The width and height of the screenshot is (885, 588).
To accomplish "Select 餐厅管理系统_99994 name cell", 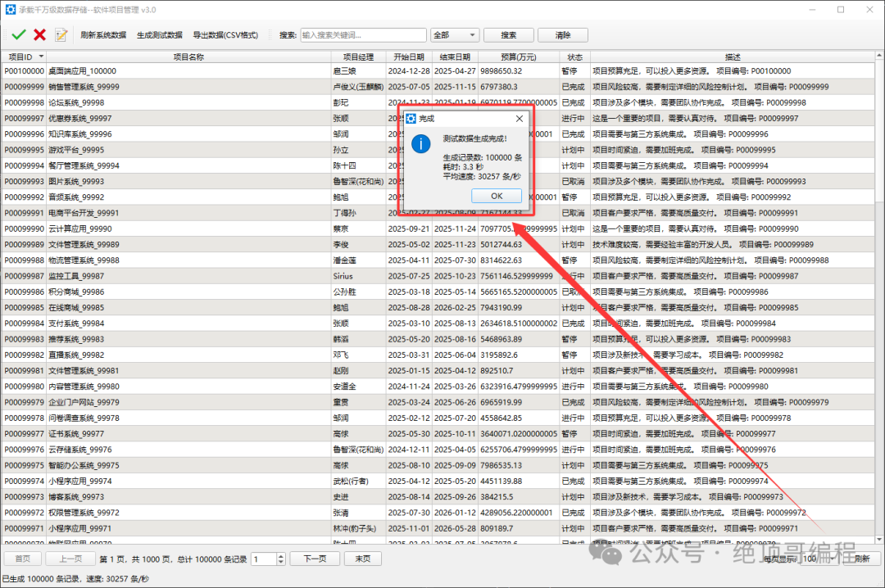I will (188, 166).
